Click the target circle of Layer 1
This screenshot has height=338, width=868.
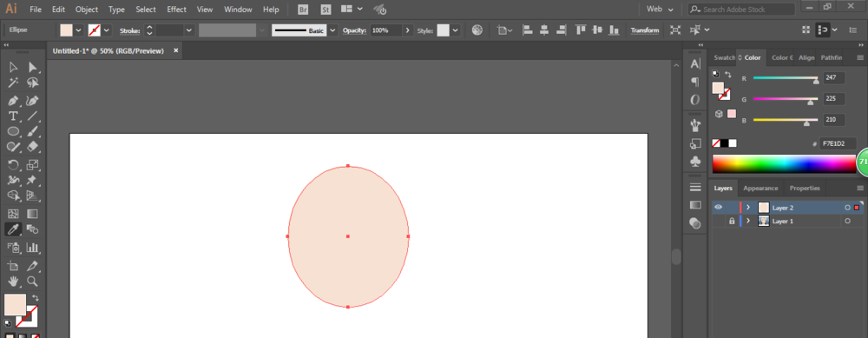pyautogui.click(x=847, y=221)
